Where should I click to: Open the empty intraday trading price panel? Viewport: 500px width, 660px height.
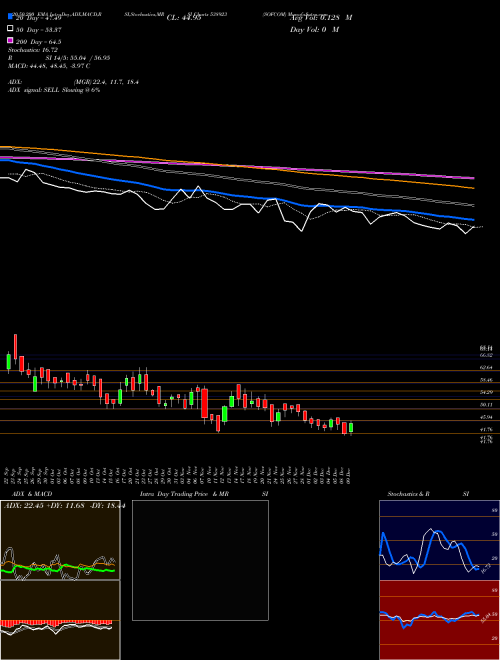point(200,560)
